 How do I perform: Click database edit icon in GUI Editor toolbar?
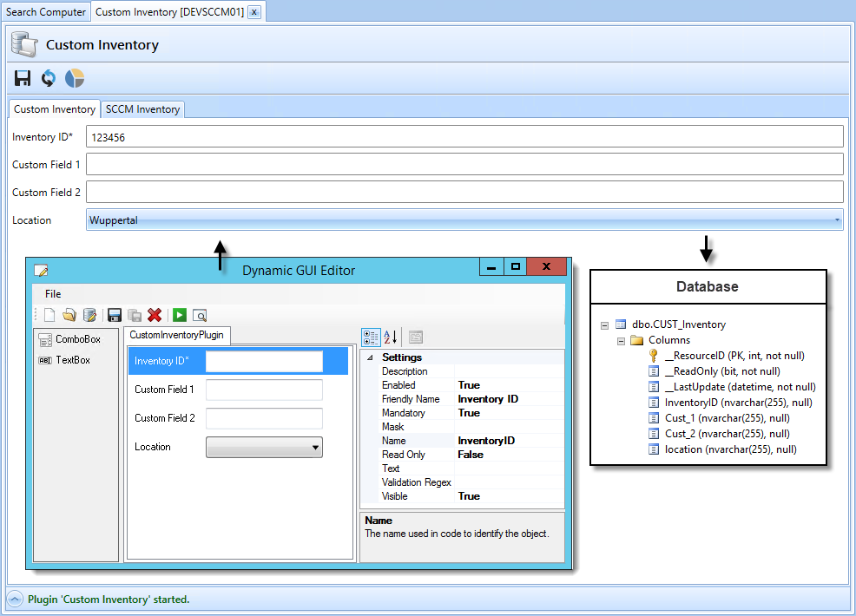point(89,315)
